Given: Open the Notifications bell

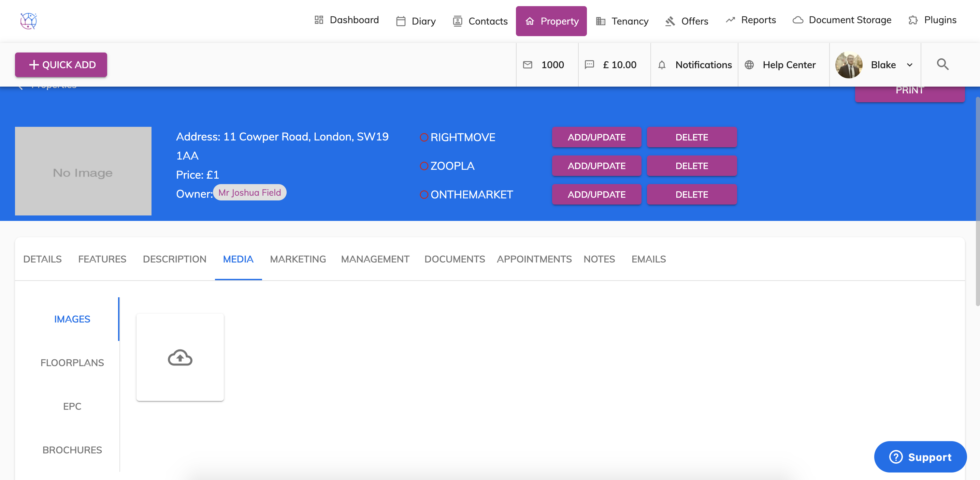Looking at the screenshot, I should click(x=662, y=65).
